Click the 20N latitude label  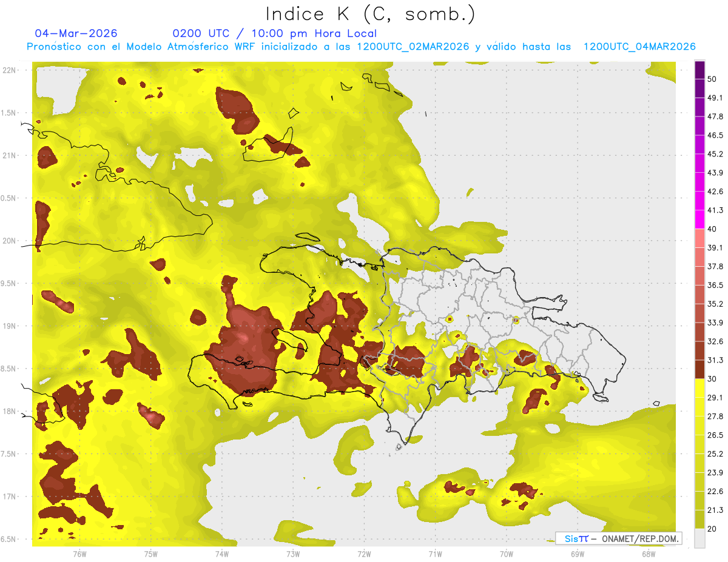pyautogui.click(x=9, y=241)
